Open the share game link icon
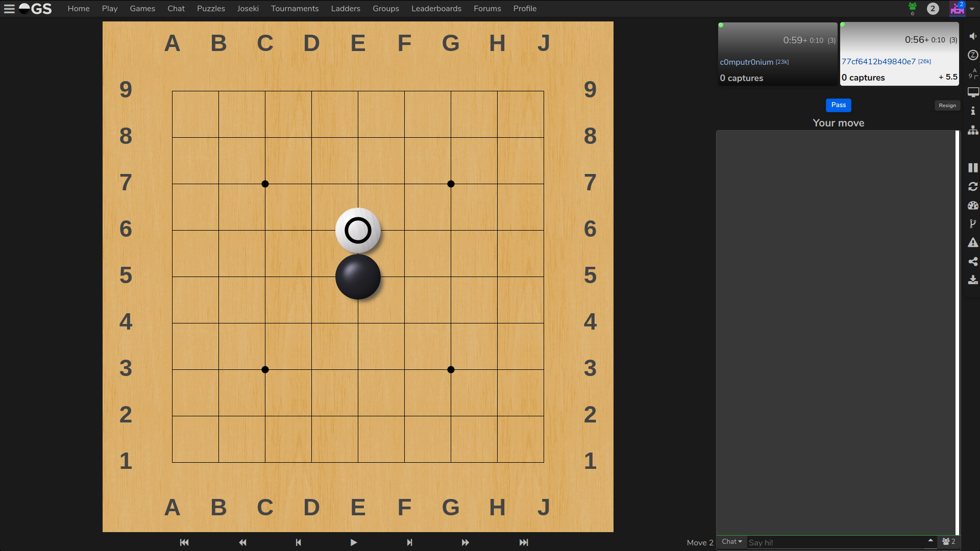The image size is (980, 551). click(x=973, y=262)
